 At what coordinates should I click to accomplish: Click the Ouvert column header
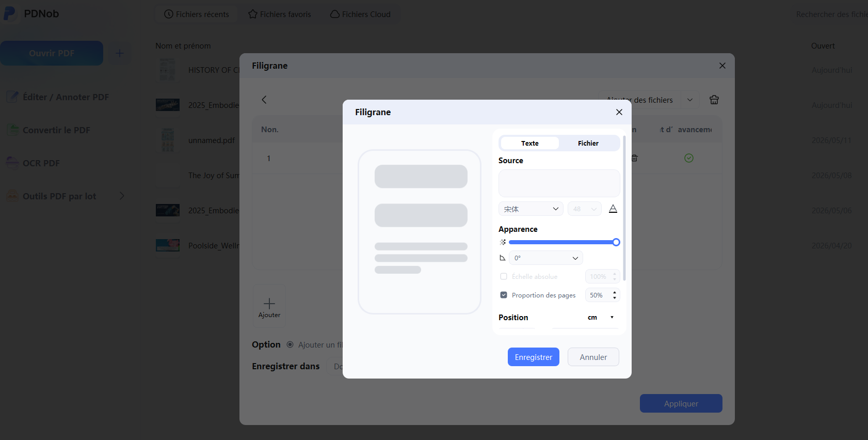(823, 45)
